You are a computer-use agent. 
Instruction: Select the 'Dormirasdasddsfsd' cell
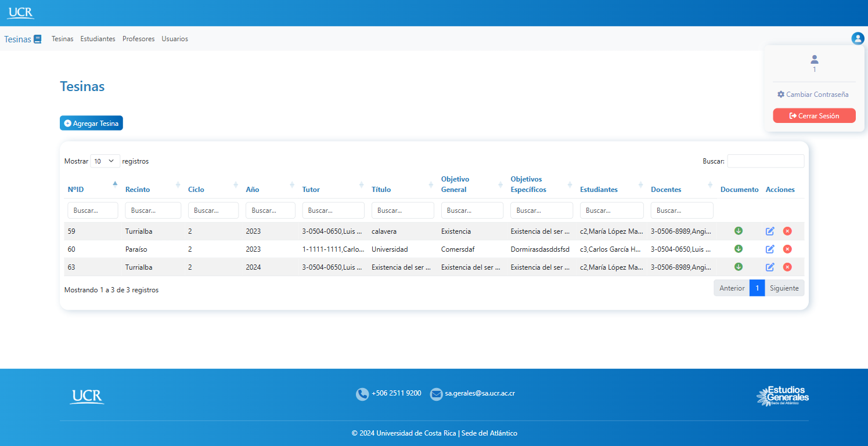pyautogui.click(x=542, y=249)
